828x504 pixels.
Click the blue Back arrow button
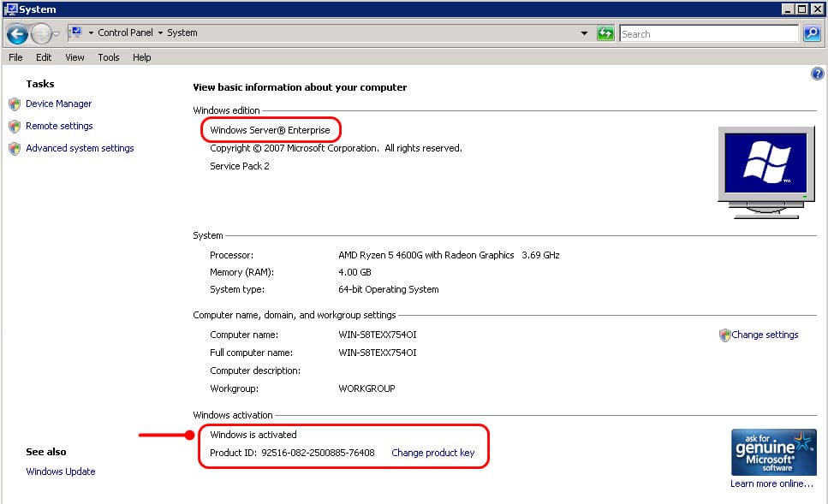(x=17, y=34)
